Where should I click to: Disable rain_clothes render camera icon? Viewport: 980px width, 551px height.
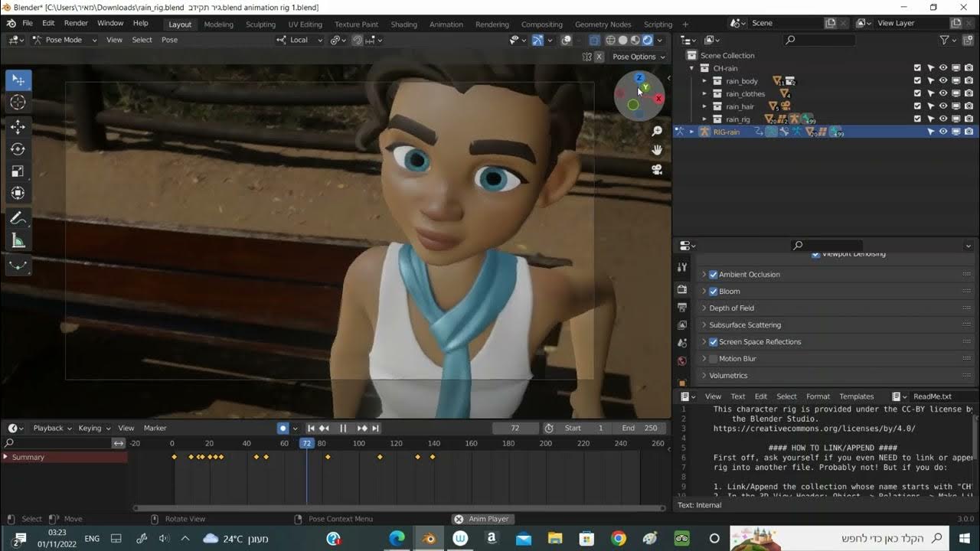pos(969,93)
